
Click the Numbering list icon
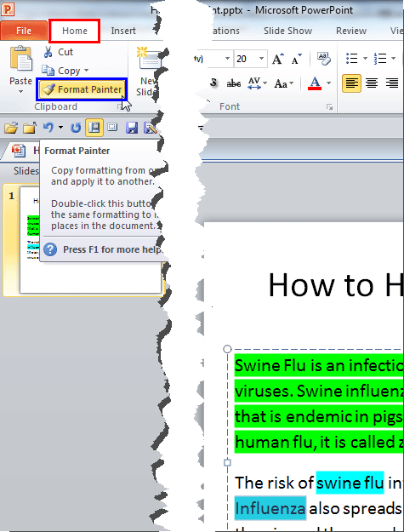(x=380, y=59)
